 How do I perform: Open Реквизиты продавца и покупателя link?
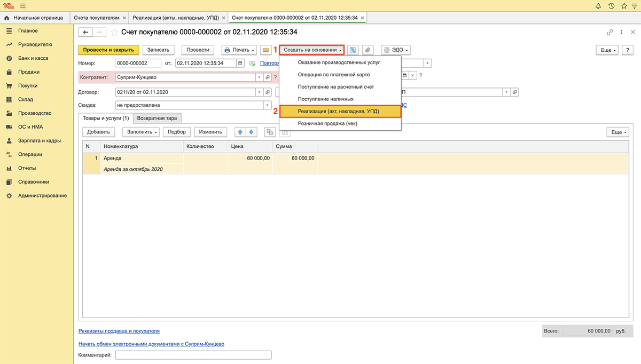119,331
